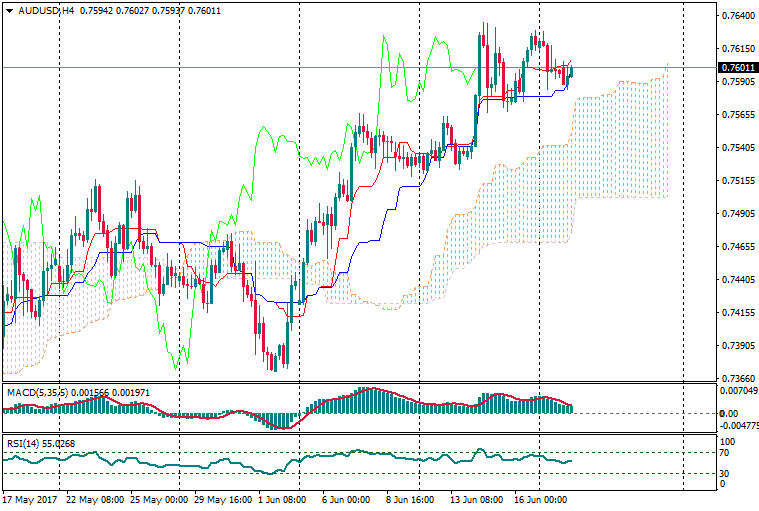Click the RSI 30 level label

726,473
